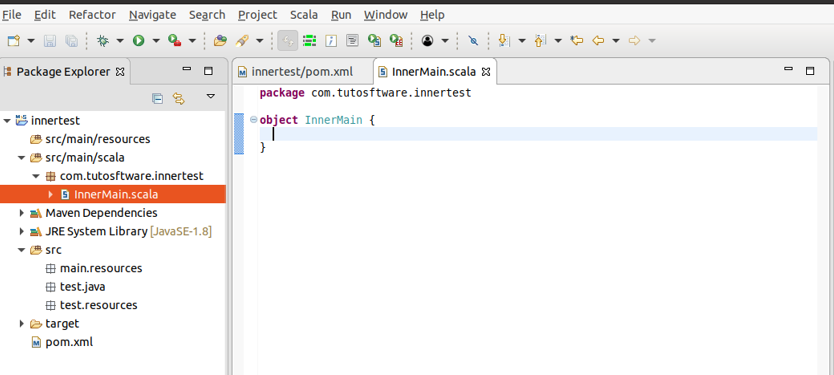Image resolution: width=834 pixels, height=375 pixels.
Task: Collapse the src folder node
Action: click(x=21, y=250)
